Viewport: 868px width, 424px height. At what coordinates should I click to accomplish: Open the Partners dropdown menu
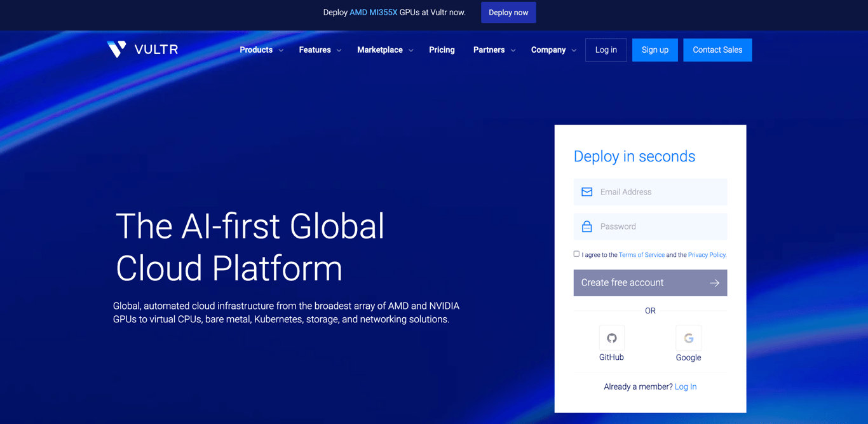coord(494,50)
